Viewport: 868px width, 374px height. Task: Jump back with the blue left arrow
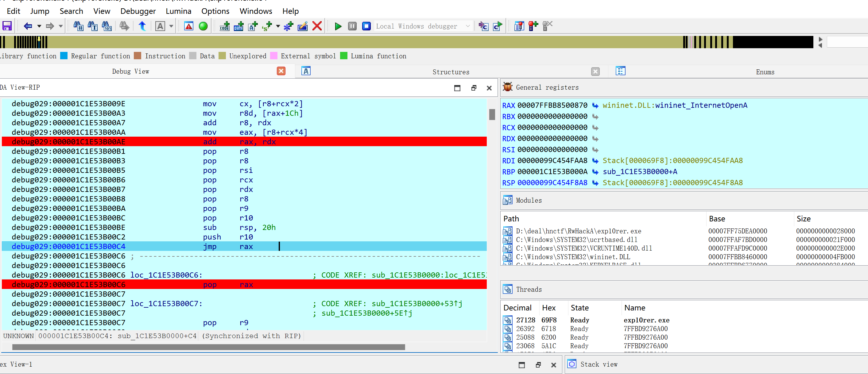tap(28, 26)
